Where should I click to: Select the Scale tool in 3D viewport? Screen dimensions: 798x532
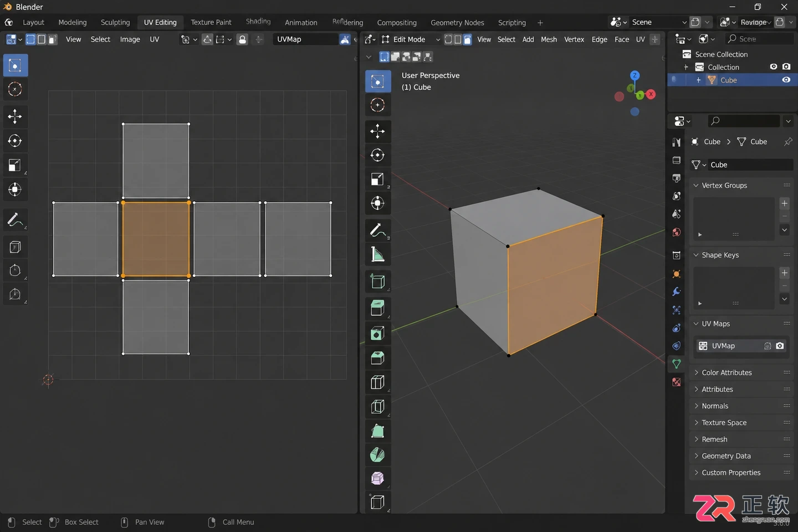[x=377, y=179]
